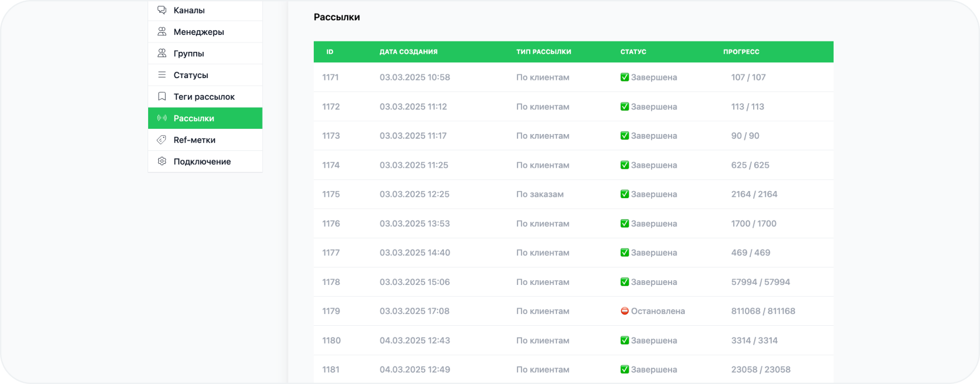Click green checkmark icon in row 1181
The image size is (980, 384).
pyautogui.click(x=625, y=369)
